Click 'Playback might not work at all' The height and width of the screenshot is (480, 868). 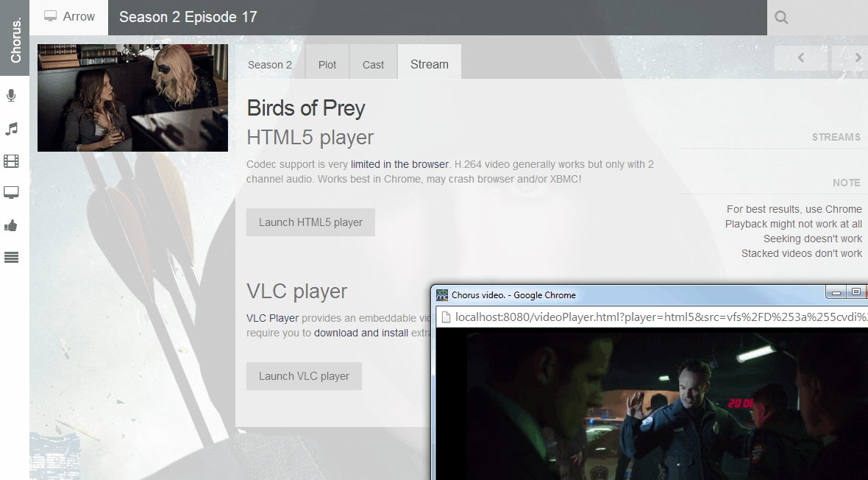tap(793, 224)
